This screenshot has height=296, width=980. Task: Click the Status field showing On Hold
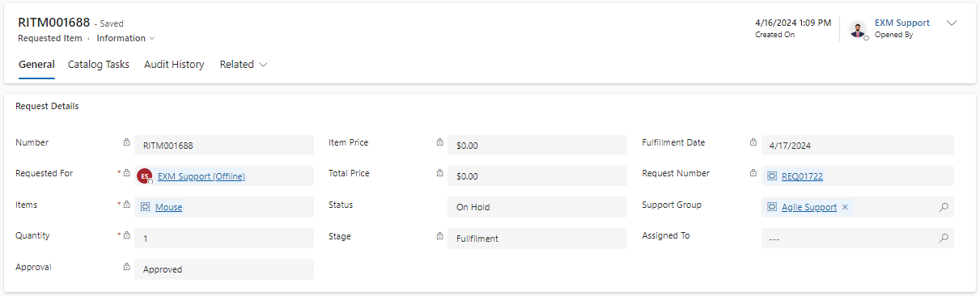(x=537, y=207)
